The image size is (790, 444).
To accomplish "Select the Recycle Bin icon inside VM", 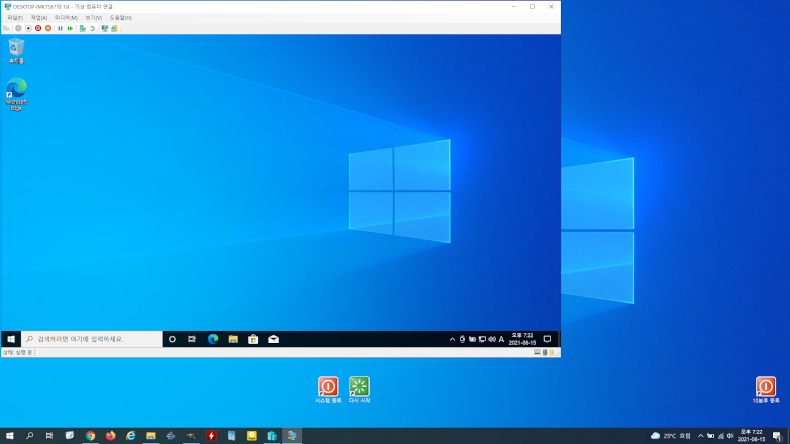I will pos(16,51).
